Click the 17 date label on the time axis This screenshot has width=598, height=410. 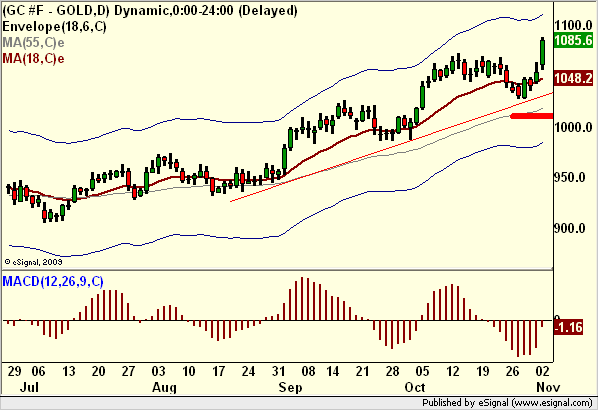pos(219,371)
